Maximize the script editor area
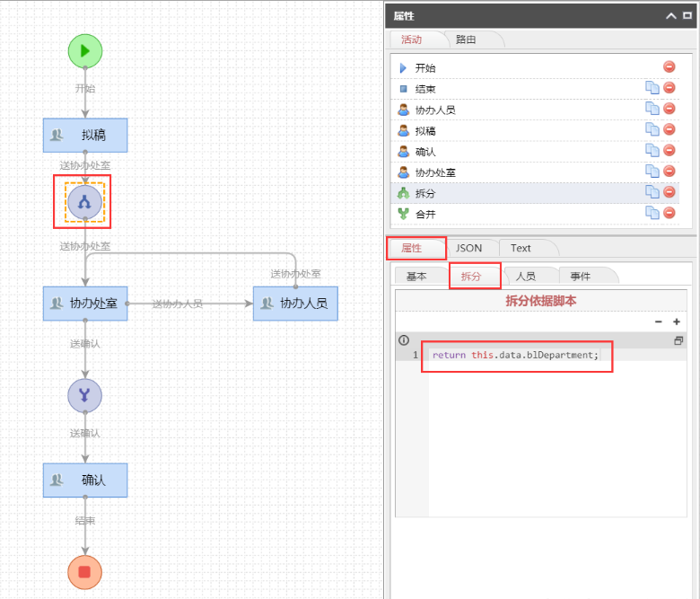Viewport: 700px width, 599px height. click(678, 340)
